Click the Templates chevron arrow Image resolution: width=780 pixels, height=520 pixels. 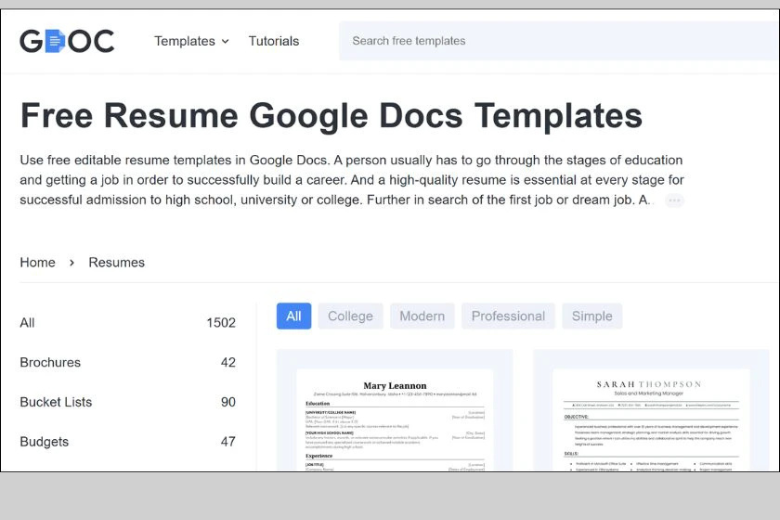tap(225, 42)
